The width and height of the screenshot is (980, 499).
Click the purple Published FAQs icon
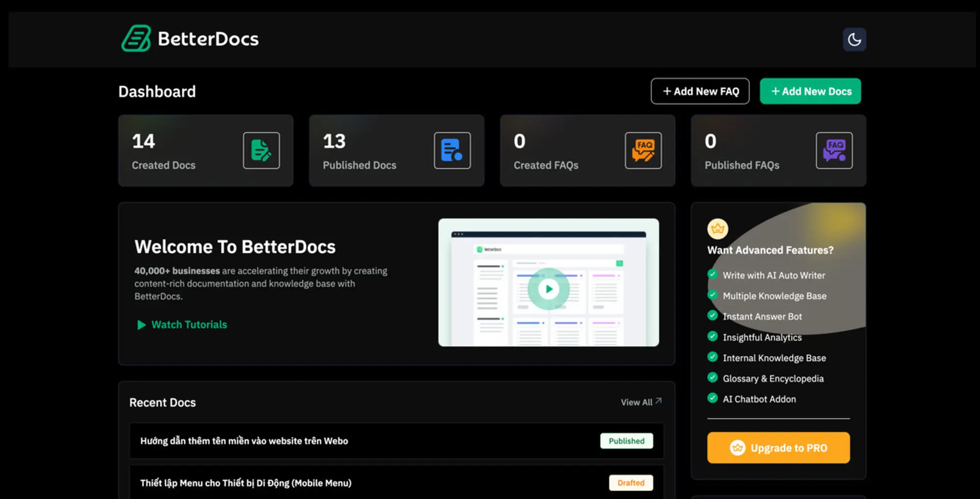point(834,150)
